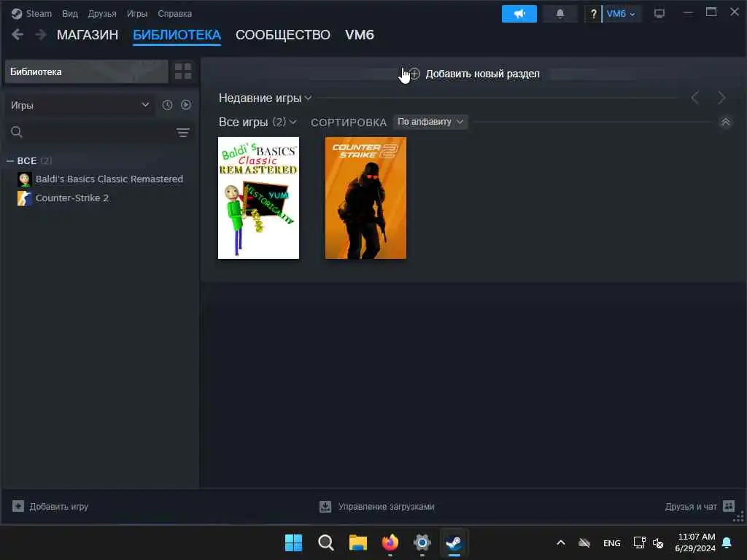747x560 pixels.
Task: Click the downloads arrow icon
Action: [325, 506]
